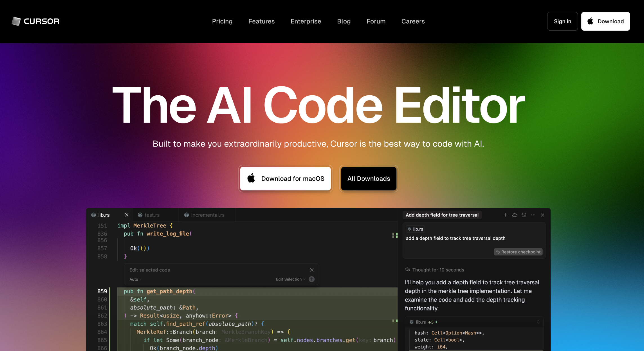Dismiss the Edit selected code popup

tap(312, 270)
